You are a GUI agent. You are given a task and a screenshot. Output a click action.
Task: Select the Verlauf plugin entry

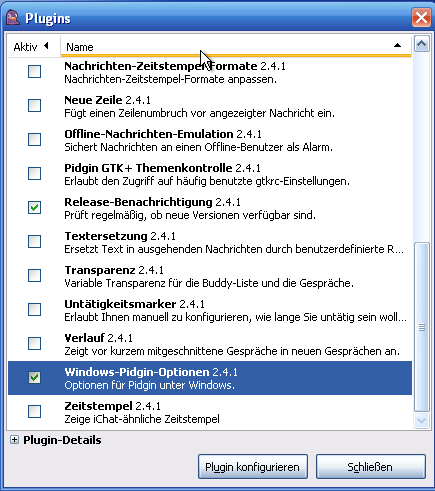pos(210,344)
